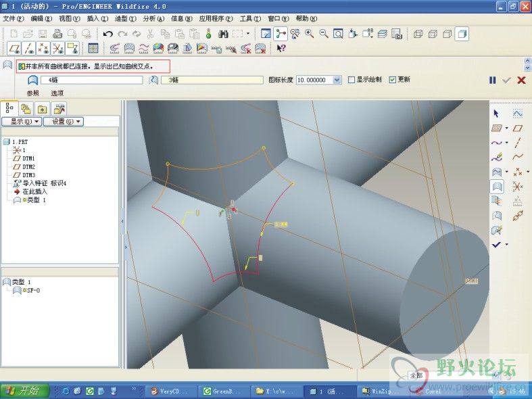Click the 4链 primary chain collector field

point(92,80)
